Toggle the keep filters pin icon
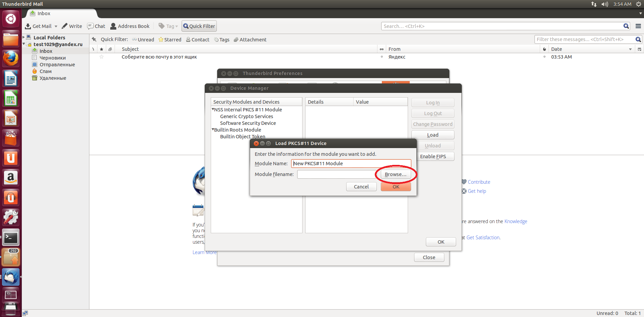 coord(94,39)
